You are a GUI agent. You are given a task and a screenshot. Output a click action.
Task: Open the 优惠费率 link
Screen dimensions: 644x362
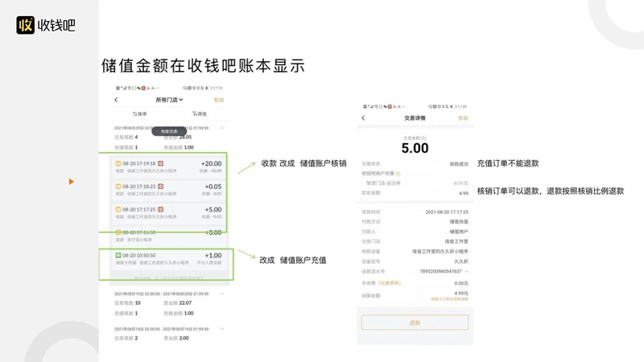pos(390,283)
